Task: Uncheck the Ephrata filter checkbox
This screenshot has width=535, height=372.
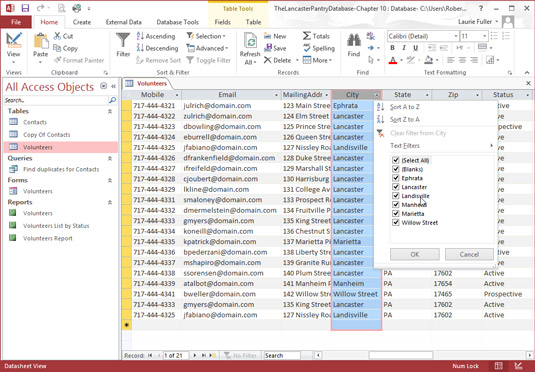Action: (x=396, y=178)
